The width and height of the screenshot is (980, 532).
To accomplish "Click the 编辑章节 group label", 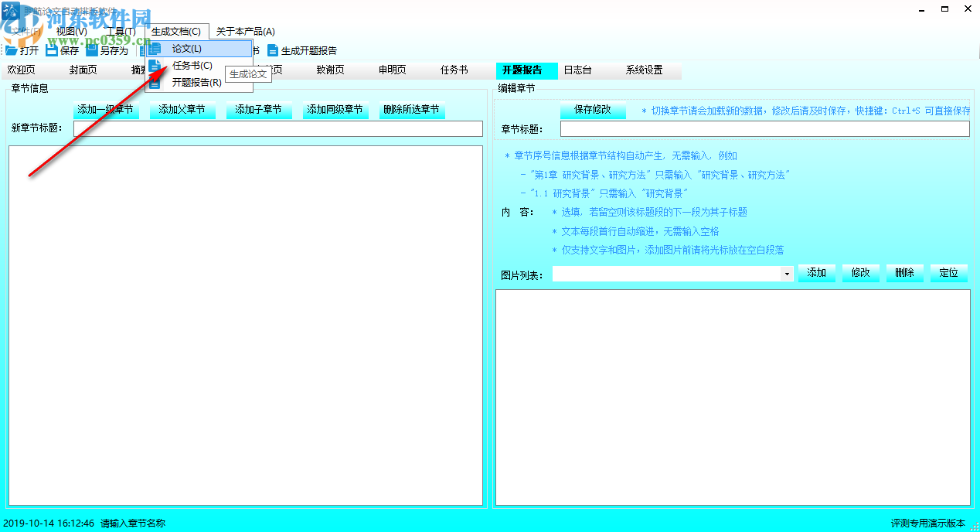I will click(516, 88).
